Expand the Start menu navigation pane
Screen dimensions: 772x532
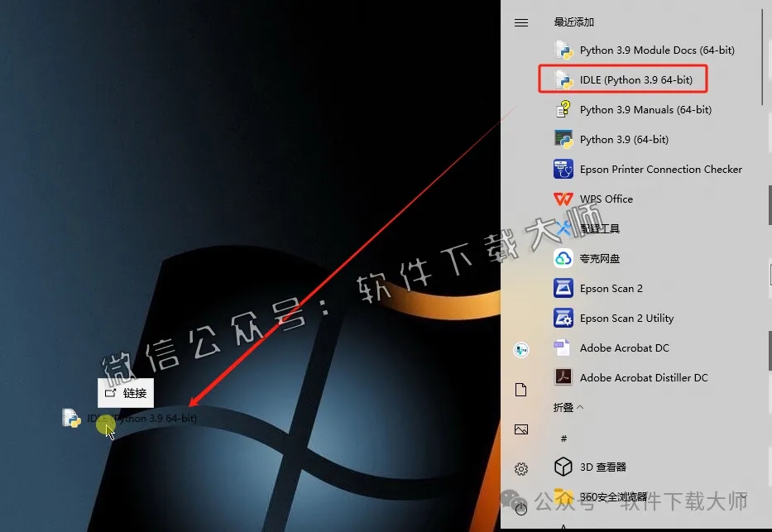[520, 22]
